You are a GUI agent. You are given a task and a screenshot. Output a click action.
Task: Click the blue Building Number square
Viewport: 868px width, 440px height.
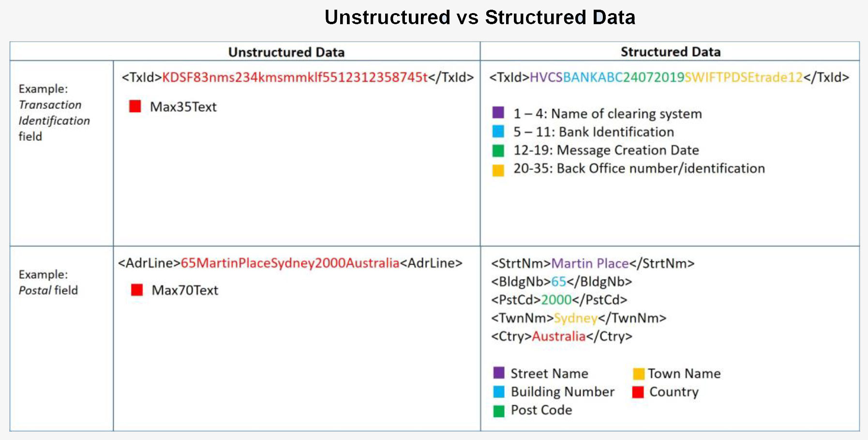pos(499,391)
